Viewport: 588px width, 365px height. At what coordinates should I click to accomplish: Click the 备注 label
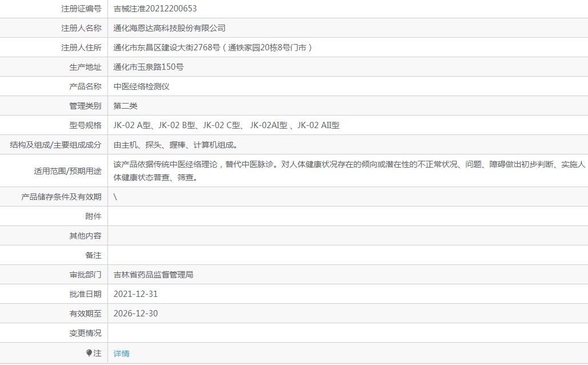coord(93,255)
